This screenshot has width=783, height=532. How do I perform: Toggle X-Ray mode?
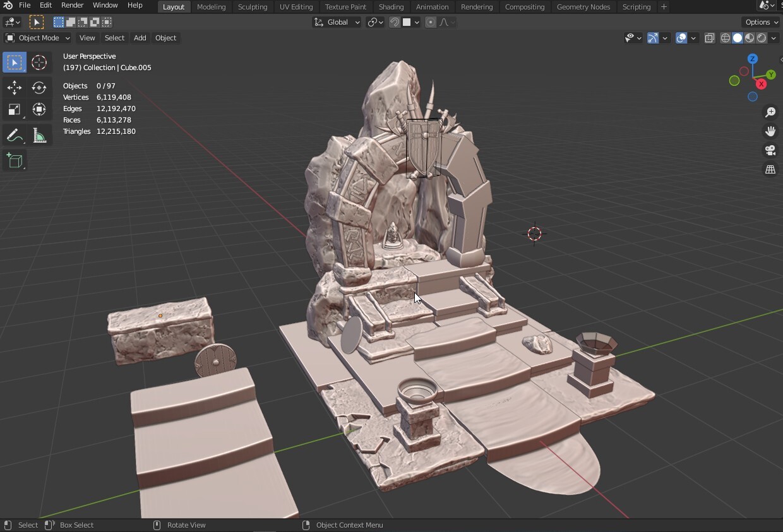(x=711, y=38)
